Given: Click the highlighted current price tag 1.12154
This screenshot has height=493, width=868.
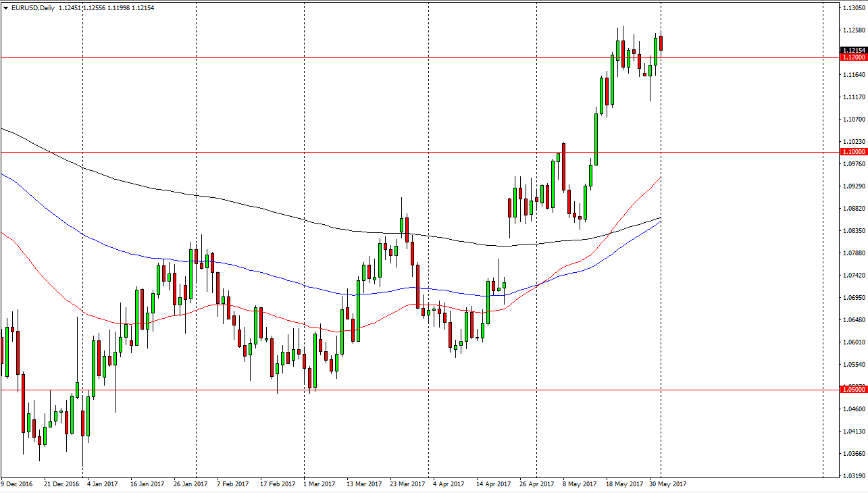Looking at the screenshot, I should pyautogui.click(x=852, y=49).
